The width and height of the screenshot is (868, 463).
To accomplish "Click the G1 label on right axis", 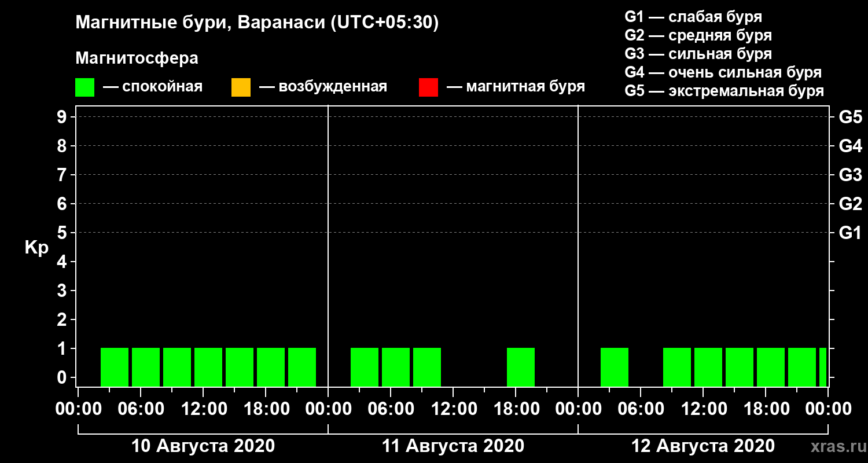I will (850, 233).
